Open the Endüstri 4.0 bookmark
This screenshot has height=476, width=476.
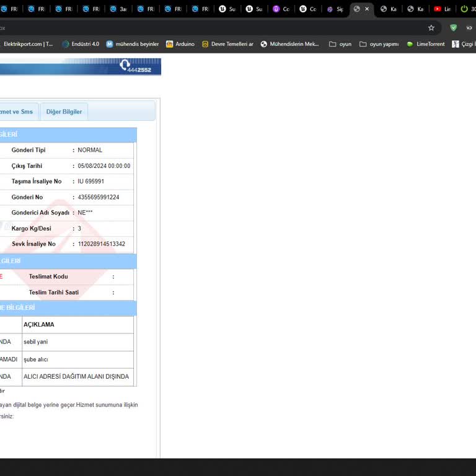pos(81,44)
